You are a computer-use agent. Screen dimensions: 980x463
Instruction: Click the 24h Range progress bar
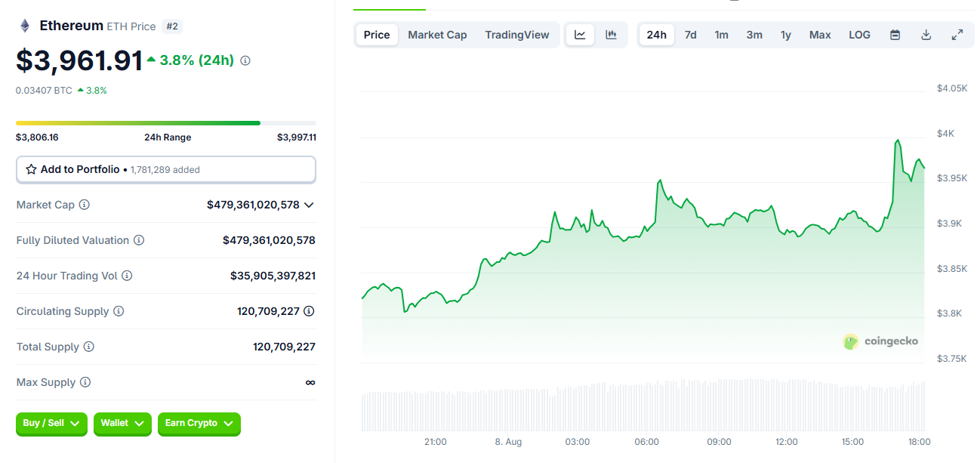[165, 122]
